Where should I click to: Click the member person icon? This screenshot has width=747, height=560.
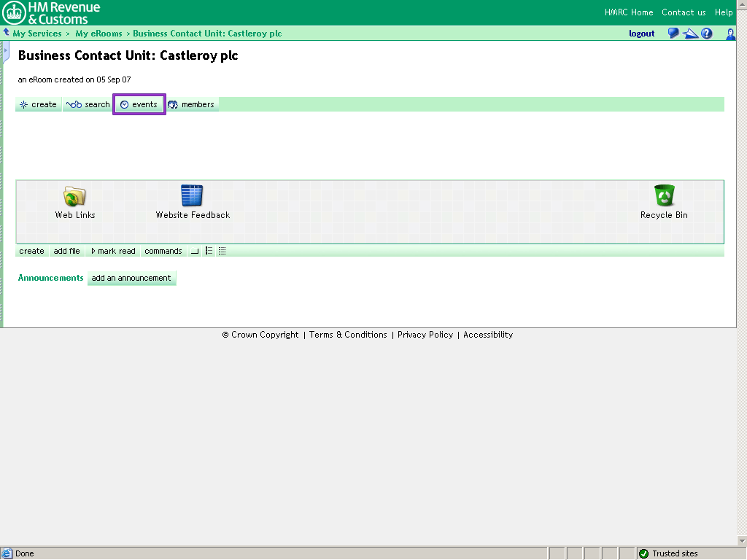tap(730, 34)
